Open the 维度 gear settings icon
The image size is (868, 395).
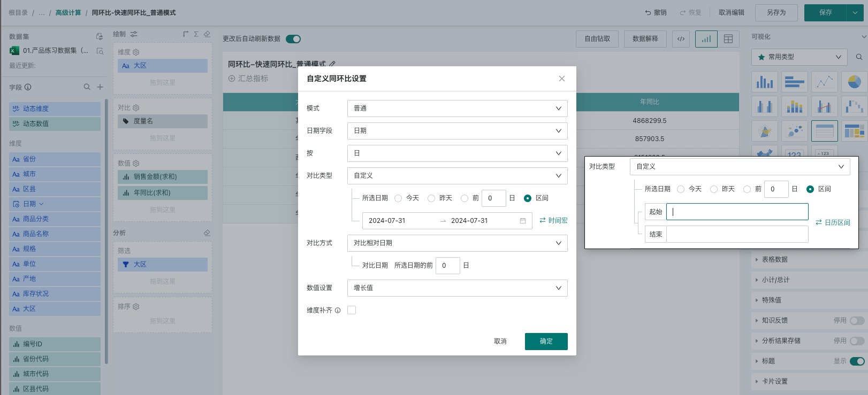[136, 52]
